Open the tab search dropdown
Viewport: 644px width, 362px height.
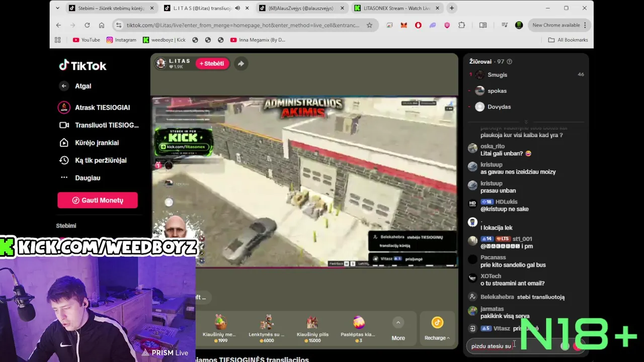point(58,8)
